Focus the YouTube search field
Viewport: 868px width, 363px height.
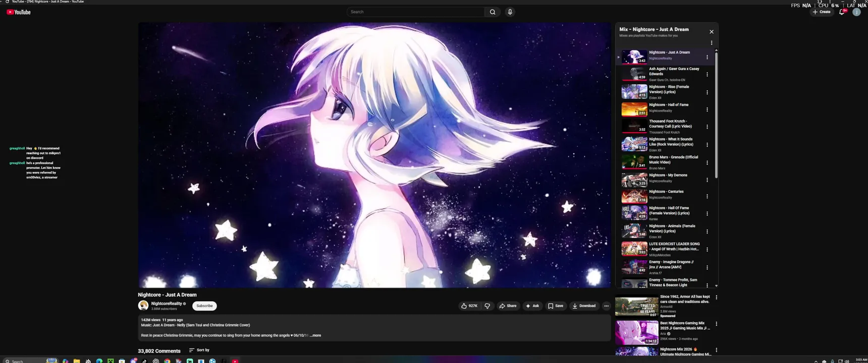416,12
